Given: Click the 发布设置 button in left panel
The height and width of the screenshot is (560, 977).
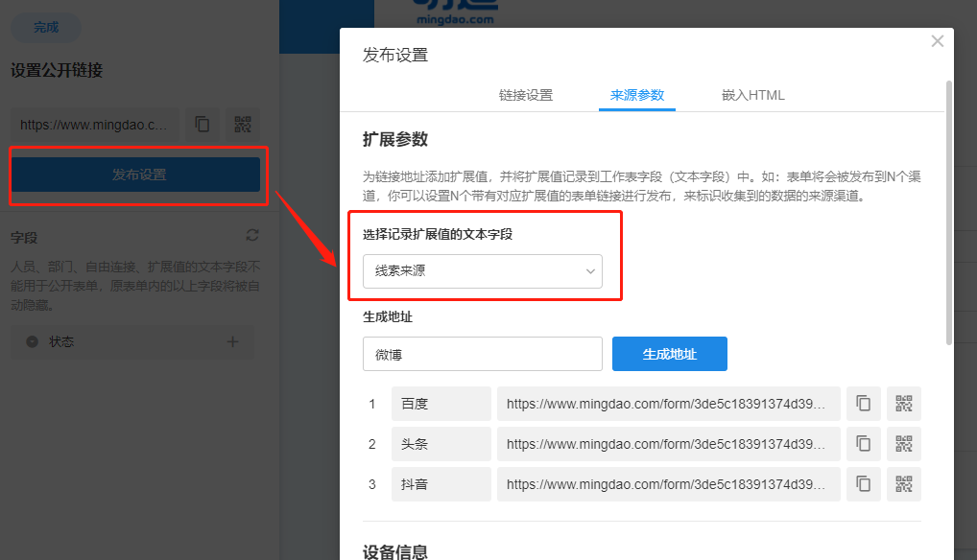Looking at the screenshot, I should tap(136, 175).
